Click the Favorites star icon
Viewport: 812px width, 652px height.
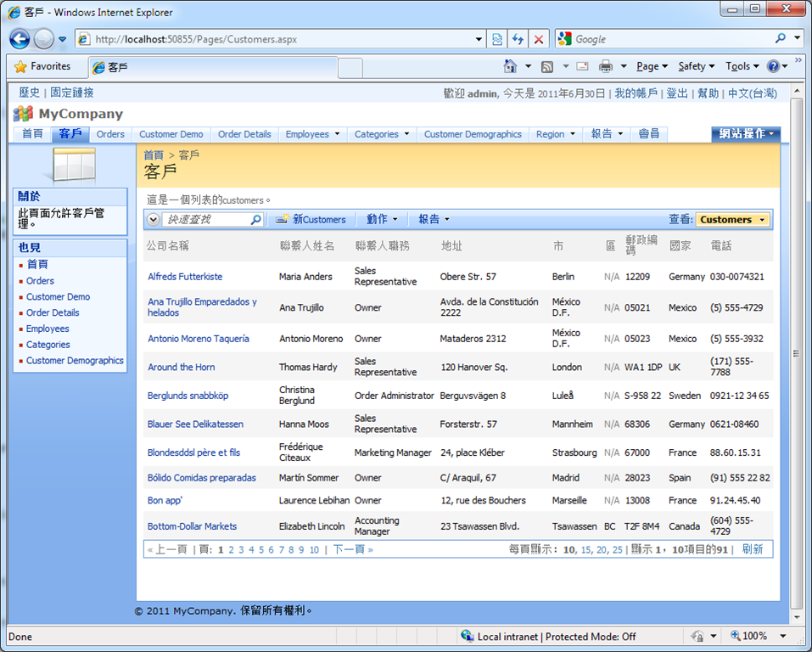point(20,66)
